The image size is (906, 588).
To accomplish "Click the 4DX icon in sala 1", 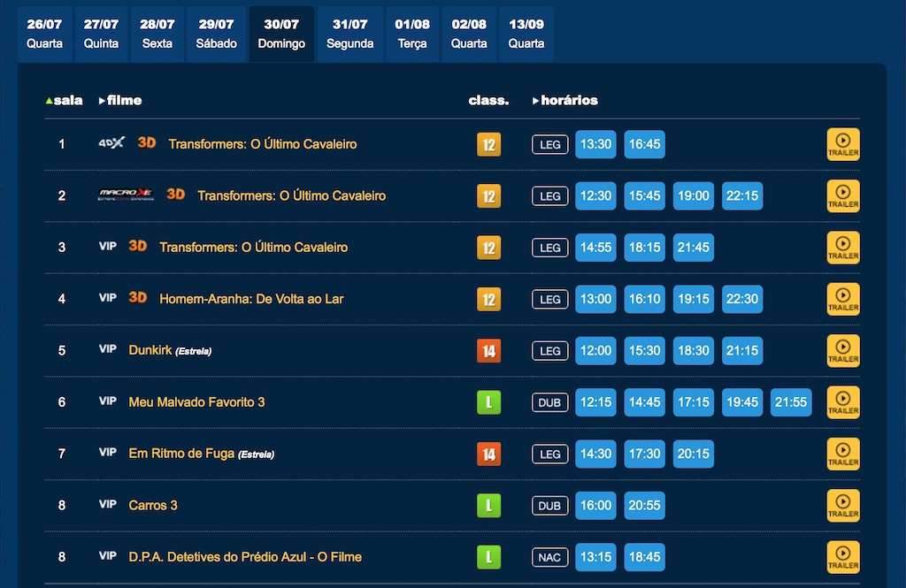I will click(x=111, y=143).
